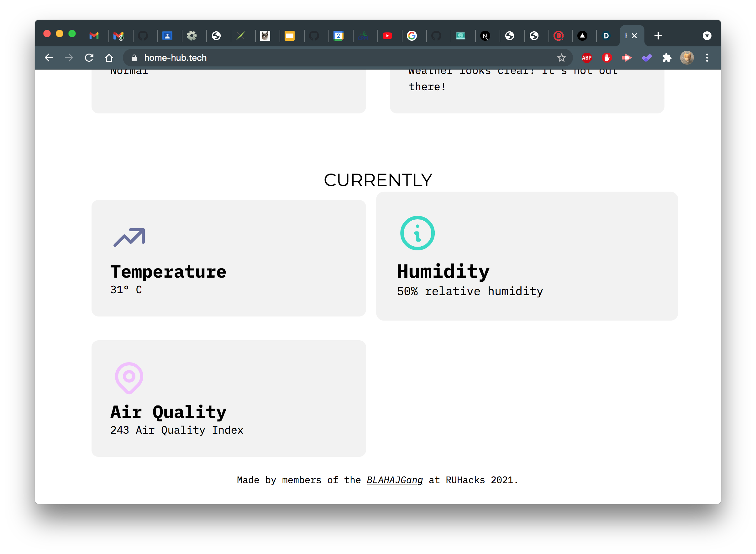756x554 pixels.
Task: Click the red hand blocker extension icon
Action: [x=606, y=58]
